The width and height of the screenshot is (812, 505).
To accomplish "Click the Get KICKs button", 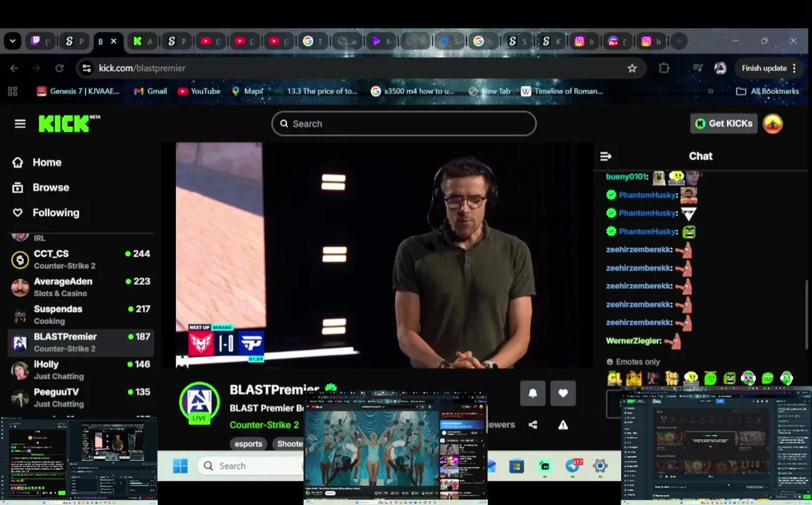I will coord(724,123).
